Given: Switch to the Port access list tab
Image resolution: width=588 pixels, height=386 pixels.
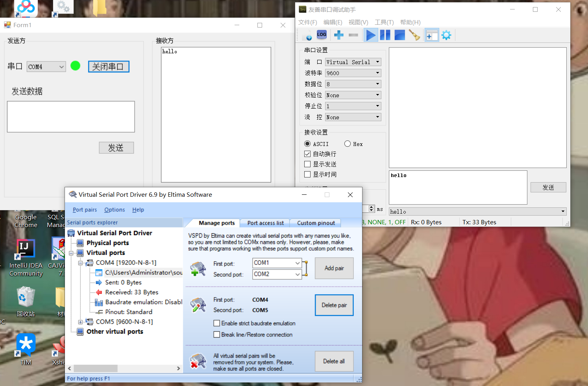Looking at the screenshot, I should tap(265, 223).
